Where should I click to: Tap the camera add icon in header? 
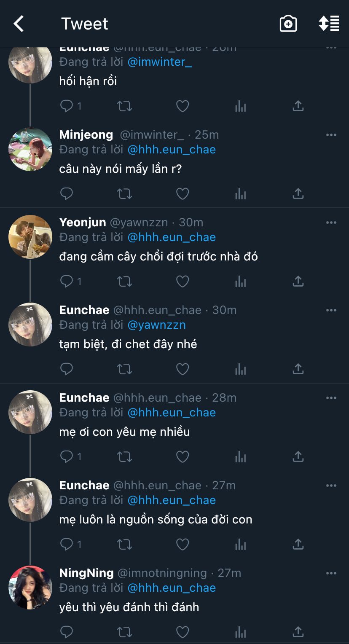288,24
